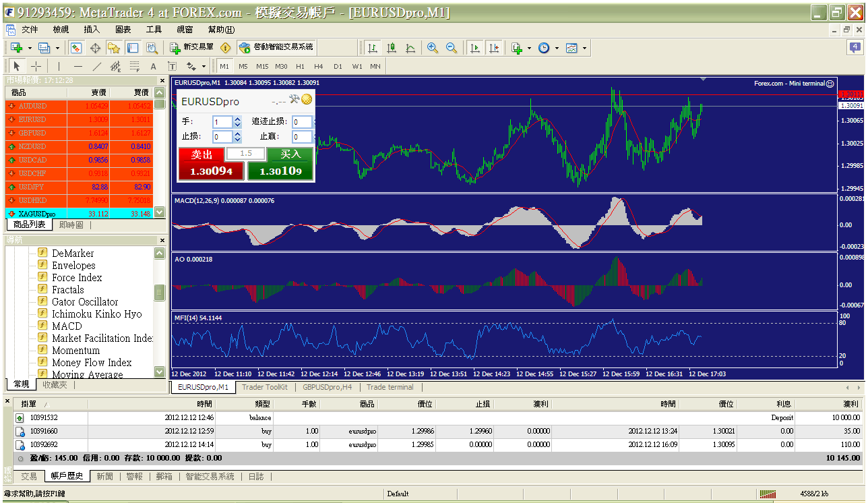Expand the indicators dropdown arrow
Screen dimensions: 868x503
pos(530,48)
